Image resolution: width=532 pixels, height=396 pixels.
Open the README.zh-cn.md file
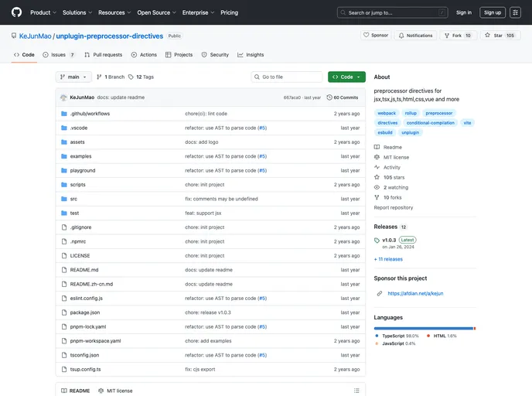[91, 284]
